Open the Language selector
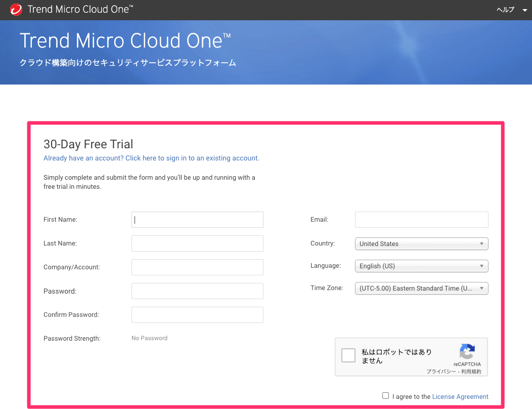Image resolution: width=532 pixels, height=409 pixels. pos(421,266)
